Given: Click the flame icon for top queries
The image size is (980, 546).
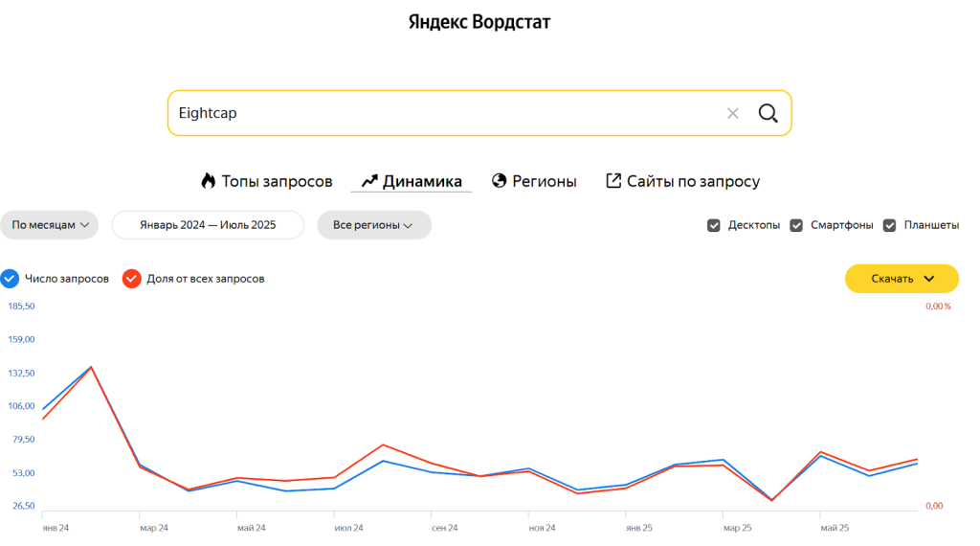Looking at the screenshot, I should pyautogui.click(x=208, y=181).
